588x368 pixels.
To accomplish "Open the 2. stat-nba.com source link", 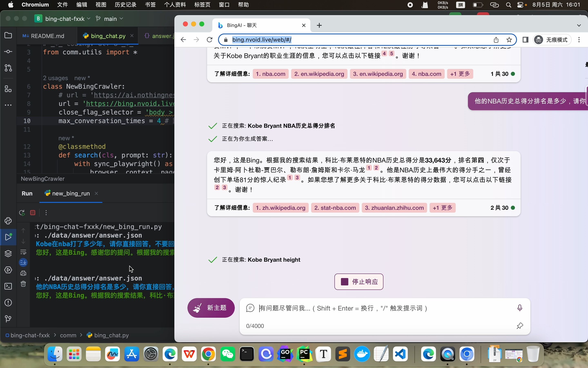I will point(335,208).
